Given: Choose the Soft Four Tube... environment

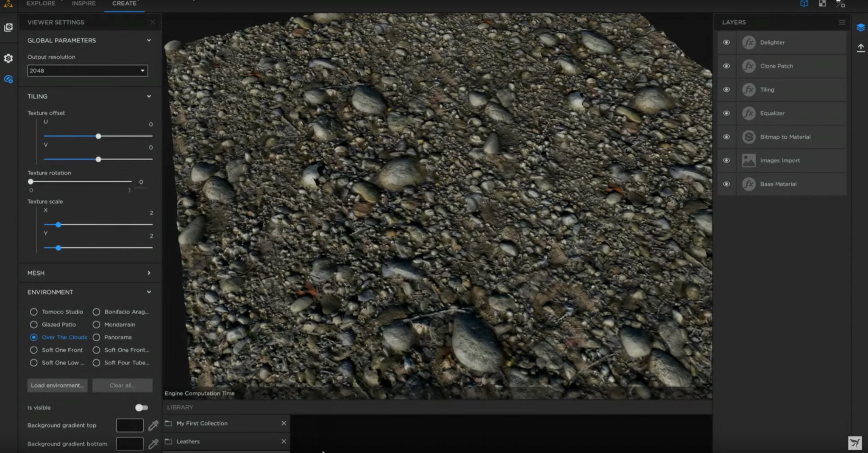Looking at the screenshot, I should tap(96, 363).
